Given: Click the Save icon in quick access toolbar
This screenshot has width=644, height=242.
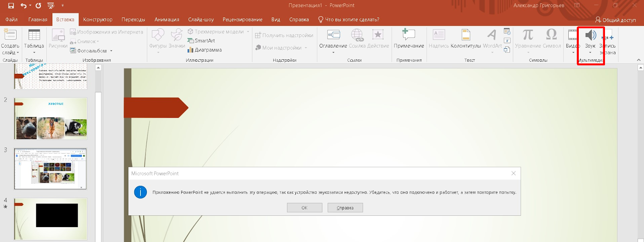Looking at the screenshot, I should tap(11, 6).
